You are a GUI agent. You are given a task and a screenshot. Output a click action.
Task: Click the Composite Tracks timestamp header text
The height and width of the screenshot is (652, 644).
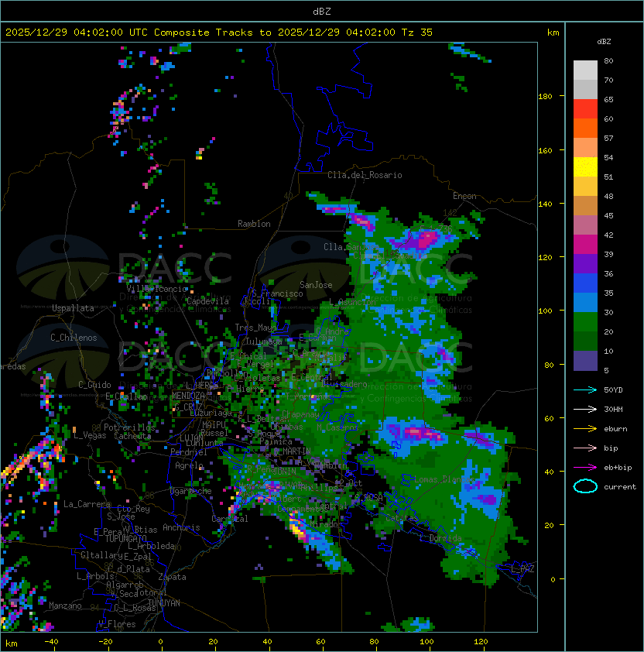219,33
